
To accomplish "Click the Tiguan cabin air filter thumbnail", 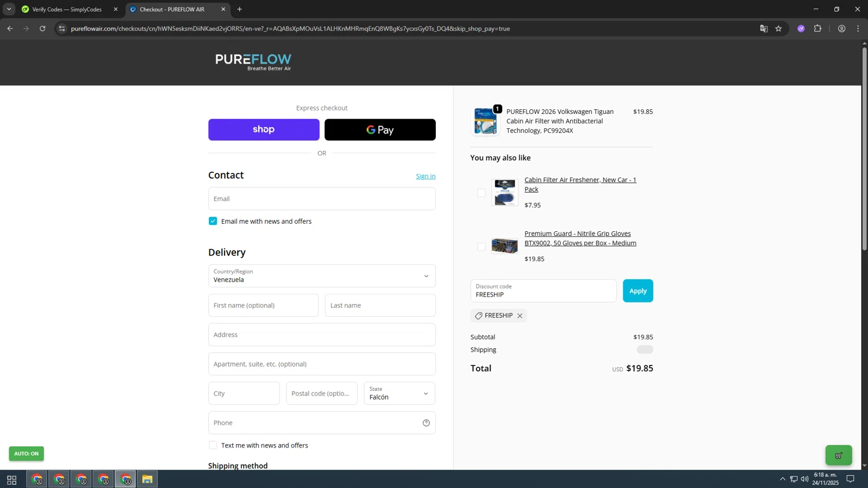I will point(485,121).
